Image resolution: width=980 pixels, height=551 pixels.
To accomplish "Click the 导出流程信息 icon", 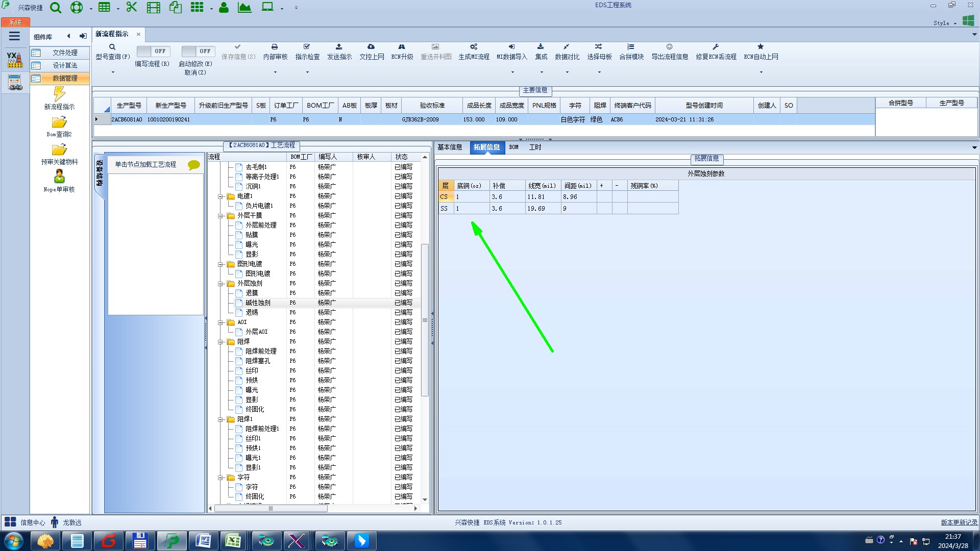I will coord(669,47).
